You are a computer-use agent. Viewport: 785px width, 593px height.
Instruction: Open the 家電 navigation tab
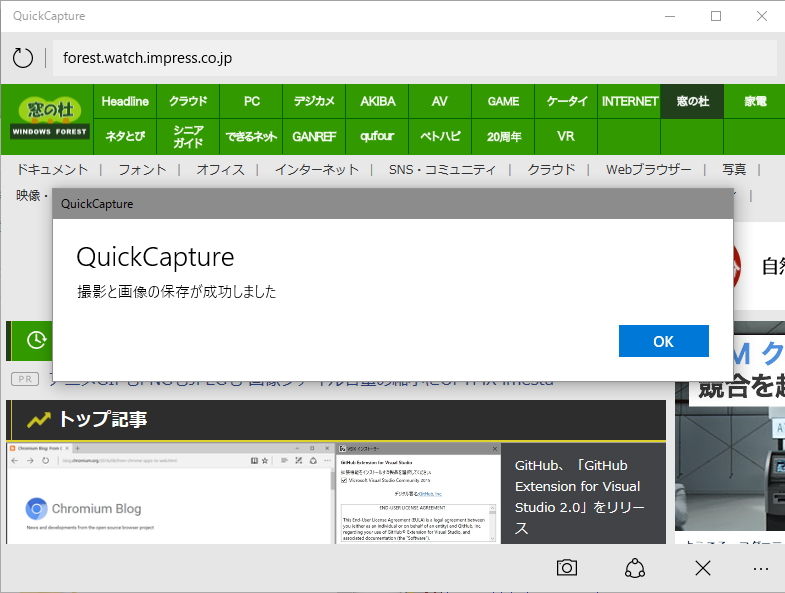point(754,101)
